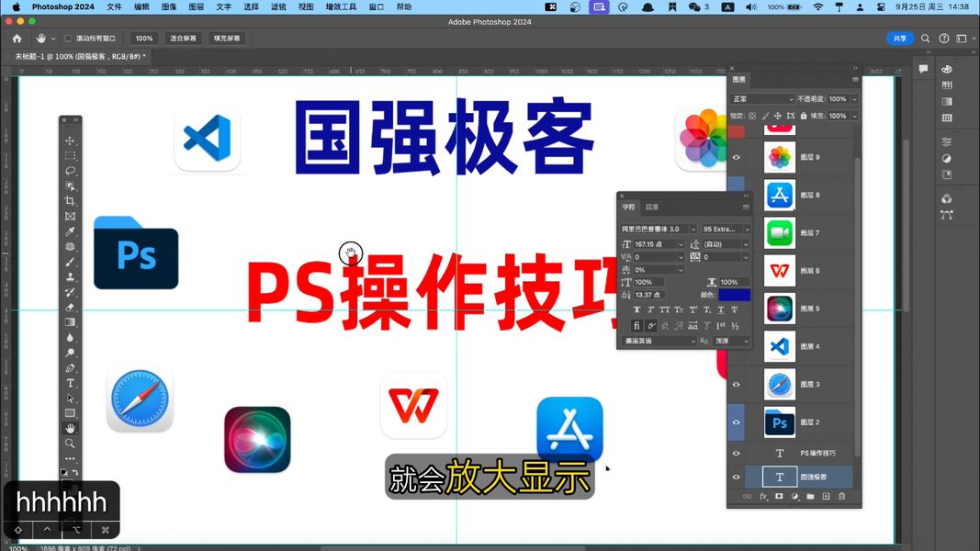Select the Eraser tool
Viewport: 980px width, 551px height.
[x=70, y=308]
